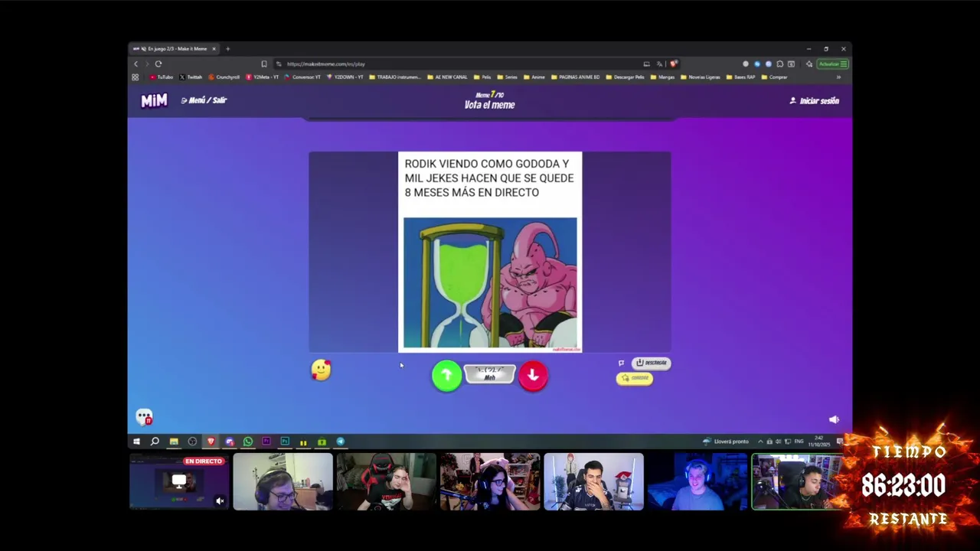Switch to Brave browser in the taskbar
The height and width of the screenshot is (551, 980).
click(x=211, y=442)
